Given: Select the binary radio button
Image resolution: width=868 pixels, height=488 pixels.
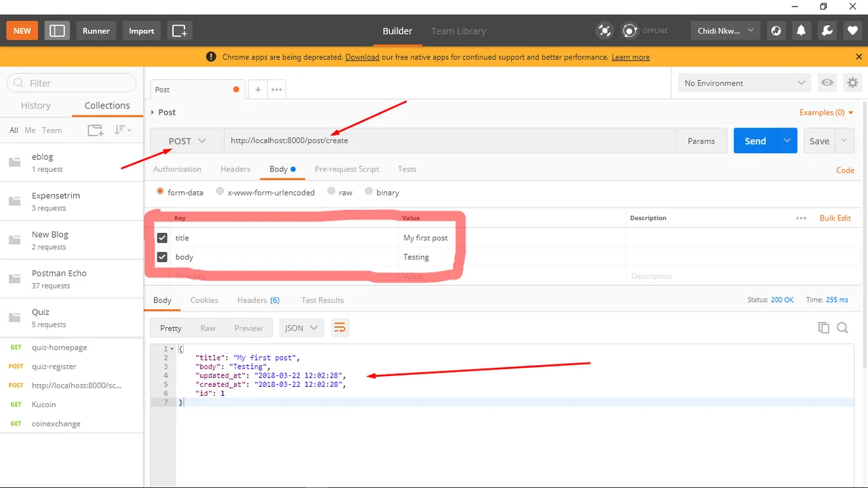Looking at the screenshot, I should tap(369, 191).
